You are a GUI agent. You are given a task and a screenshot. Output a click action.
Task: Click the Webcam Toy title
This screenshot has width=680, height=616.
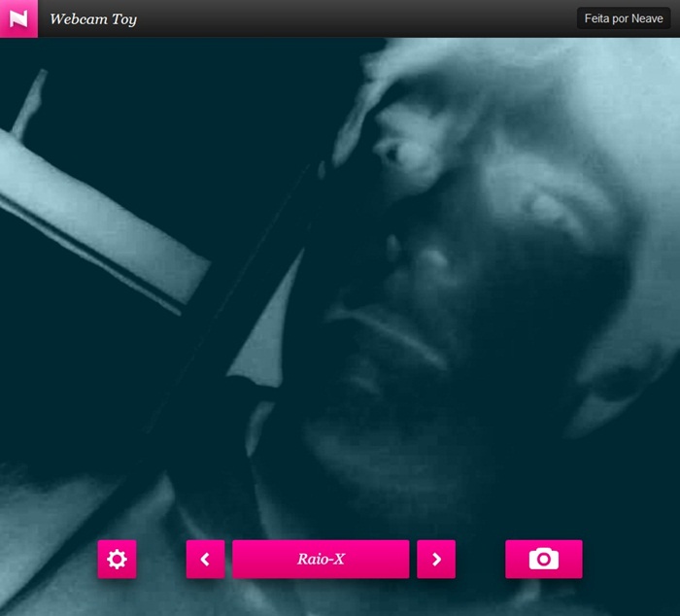93,19
